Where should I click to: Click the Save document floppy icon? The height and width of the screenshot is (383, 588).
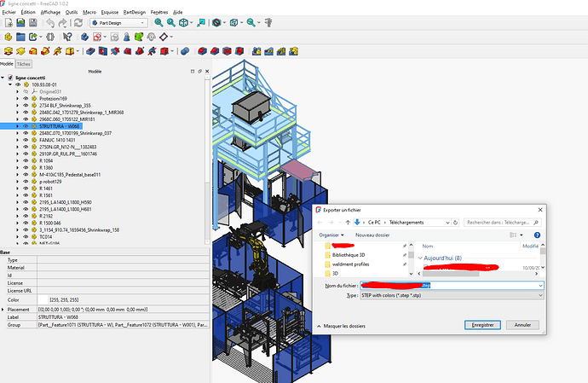pos(33,23)
